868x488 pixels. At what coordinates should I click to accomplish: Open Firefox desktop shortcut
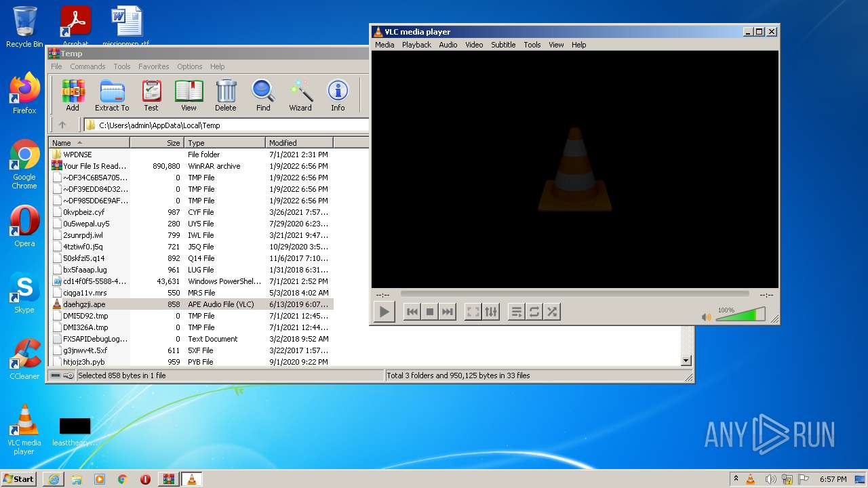(x=24, y=94)
